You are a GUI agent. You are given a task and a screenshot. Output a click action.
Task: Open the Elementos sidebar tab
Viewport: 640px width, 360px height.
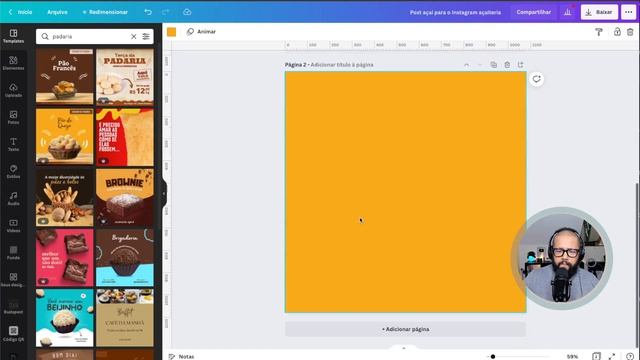(x=13, y=63)
